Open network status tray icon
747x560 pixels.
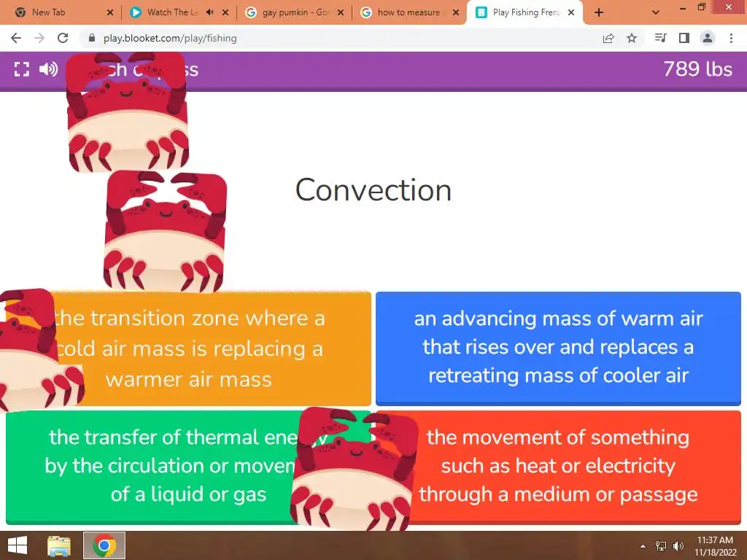(x=661, y=545)
